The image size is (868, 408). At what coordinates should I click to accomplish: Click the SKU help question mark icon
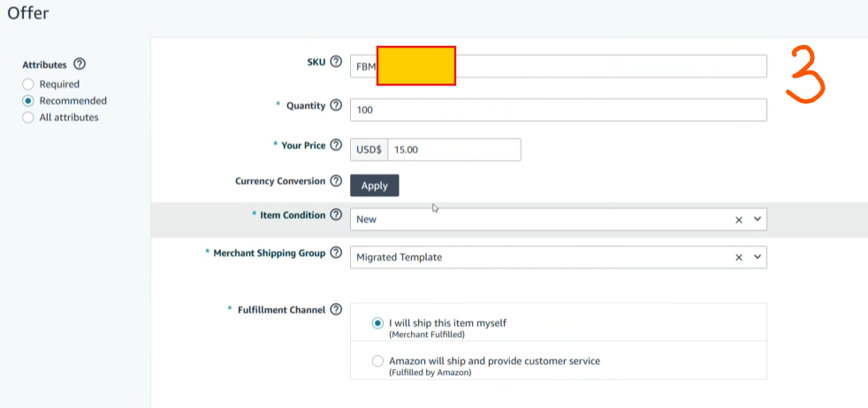pos(336,62)
